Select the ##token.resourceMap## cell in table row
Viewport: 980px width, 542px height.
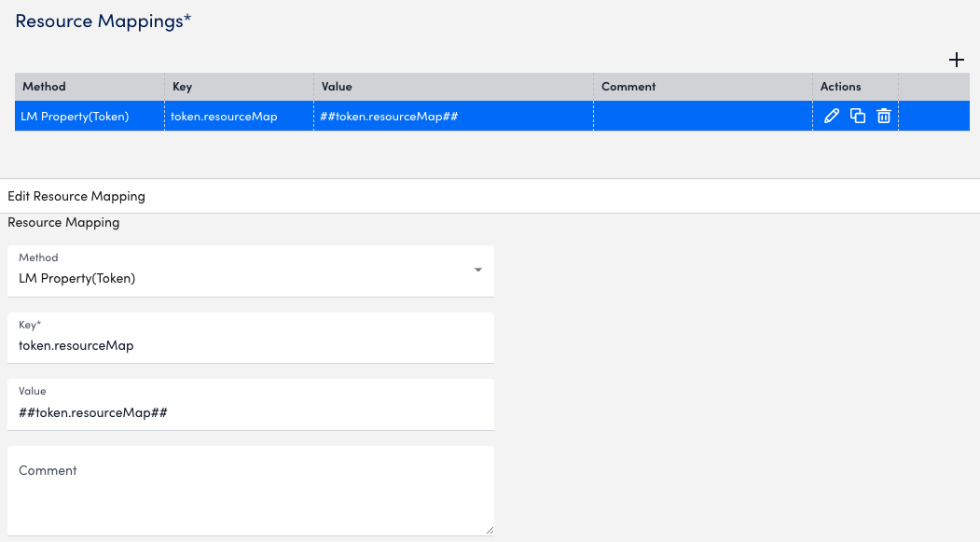click(x=389, y=117)
